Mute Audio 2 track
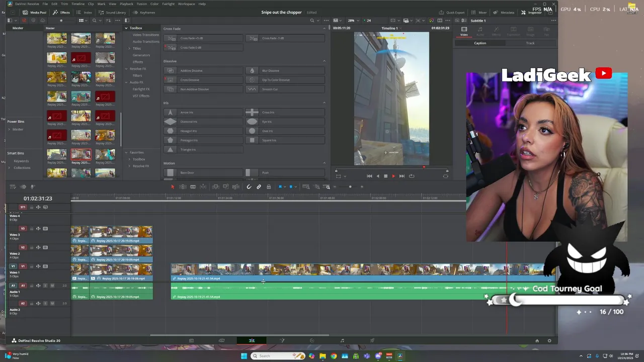 (x=52, y=304)
